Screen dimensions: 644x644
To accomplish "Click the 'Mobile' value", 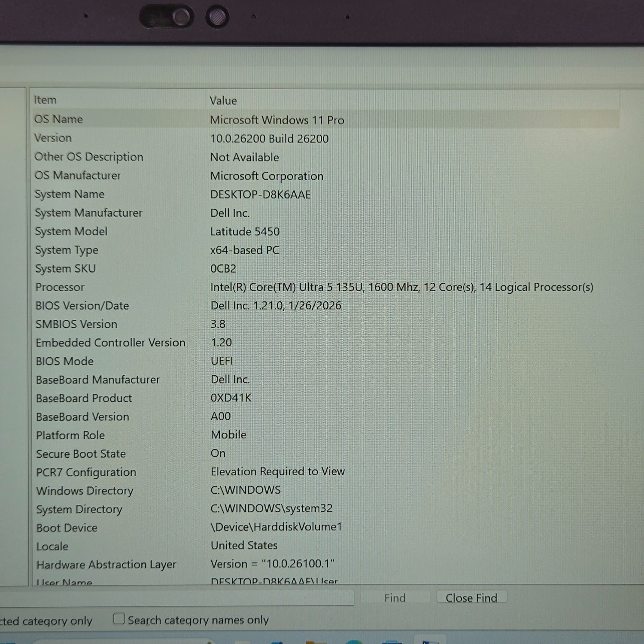I will tap(228, 434).
